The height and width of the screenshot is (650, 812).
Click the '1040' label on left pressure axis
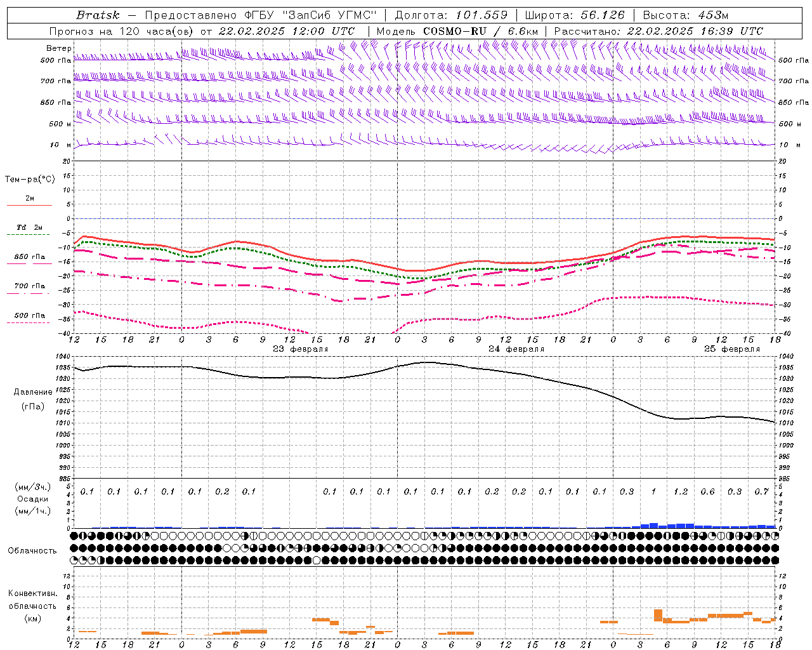(63, 357)
